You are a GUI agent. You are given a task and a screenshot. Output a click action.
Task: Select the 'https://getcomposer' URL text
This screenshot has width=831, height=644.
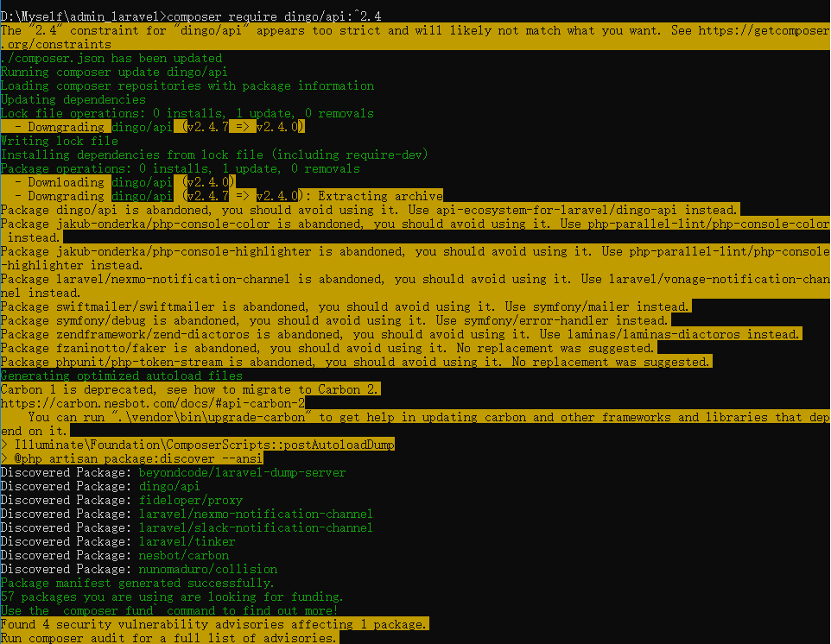click(x=764, y=30)
